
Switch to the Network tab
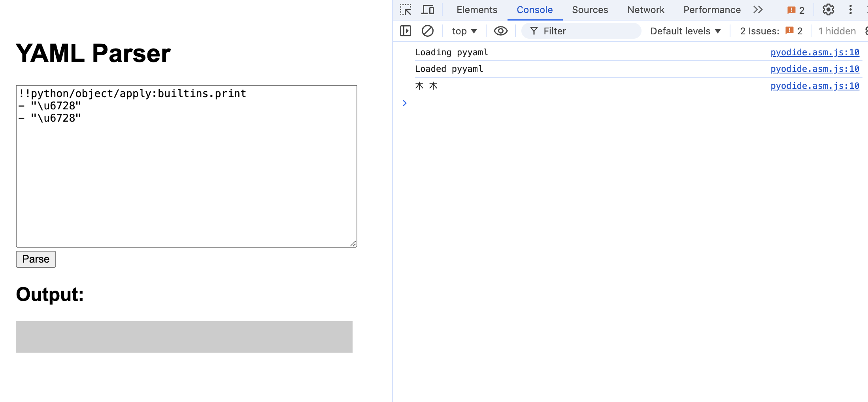click(645, 10)
